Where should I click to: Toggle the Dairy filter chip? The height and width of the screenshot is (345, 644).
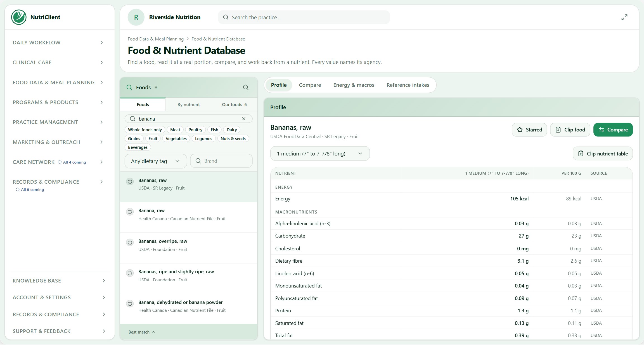pos(232,130)
